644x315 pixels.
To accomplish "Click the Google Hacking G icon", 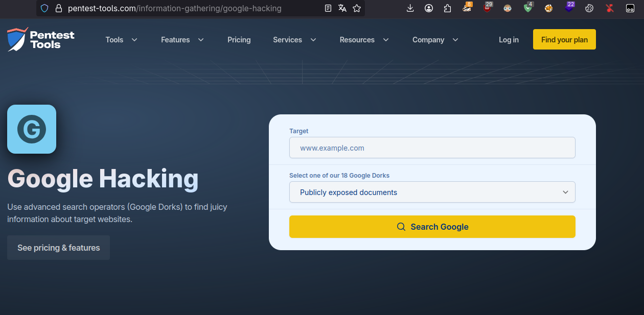I will point(32,129).
